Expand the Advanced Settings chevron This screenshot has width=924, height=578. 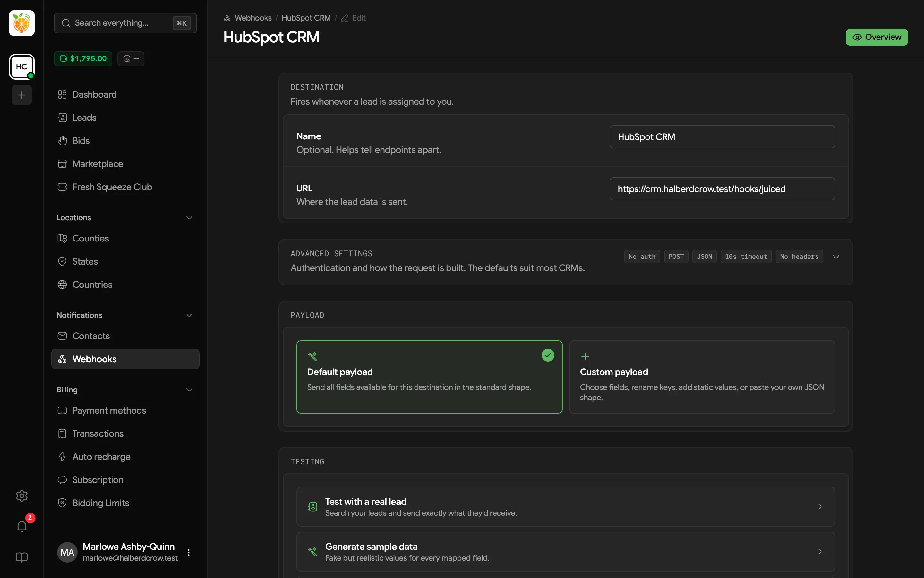click(x=836, y=257)
